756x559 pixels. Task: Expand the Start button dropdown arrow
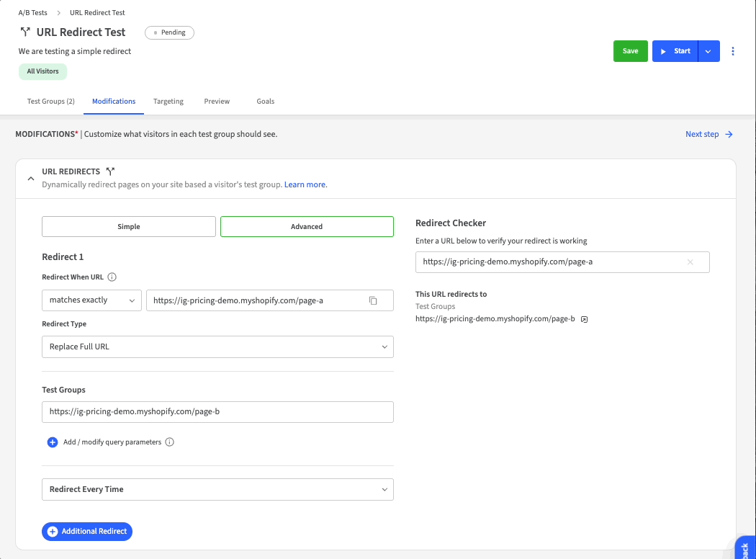click(x=708, y=51)
